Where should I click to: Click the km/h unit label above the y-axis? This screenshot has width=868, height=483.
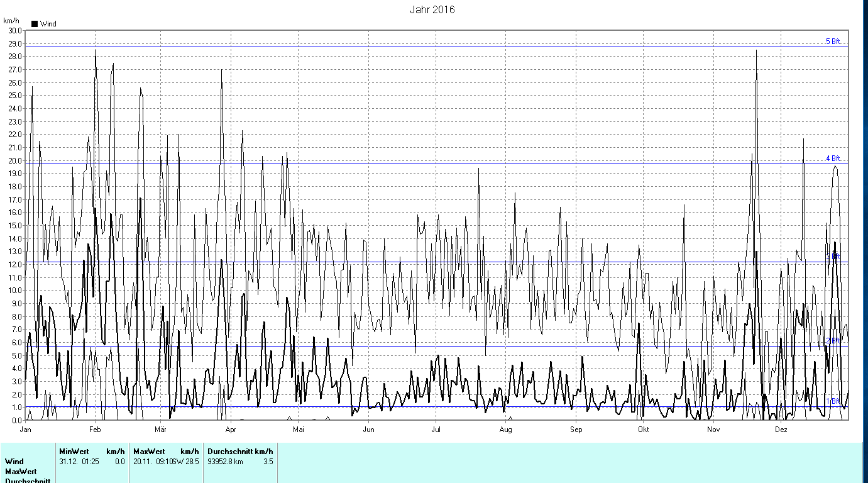(x=11, y=21)
